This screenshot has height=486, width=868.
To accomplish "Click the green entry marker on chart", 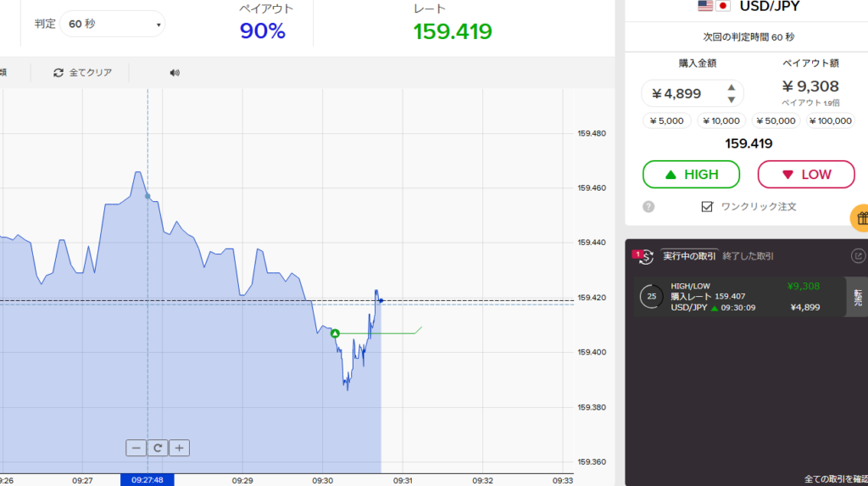I will (x=335, y=333).
